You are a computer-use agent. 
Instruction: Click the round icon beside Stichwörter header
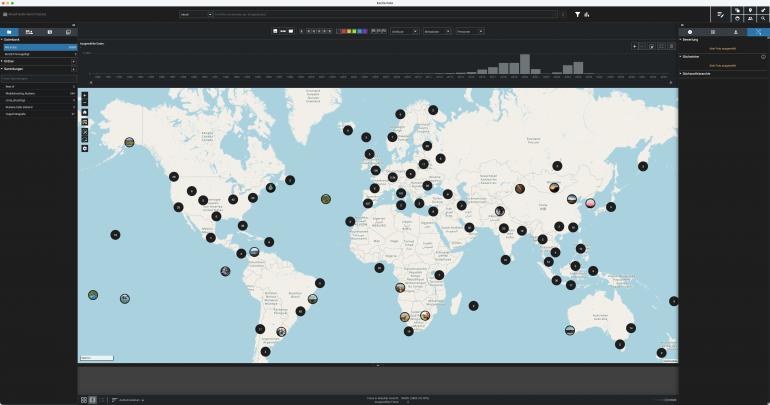click(x=764, y=57)
